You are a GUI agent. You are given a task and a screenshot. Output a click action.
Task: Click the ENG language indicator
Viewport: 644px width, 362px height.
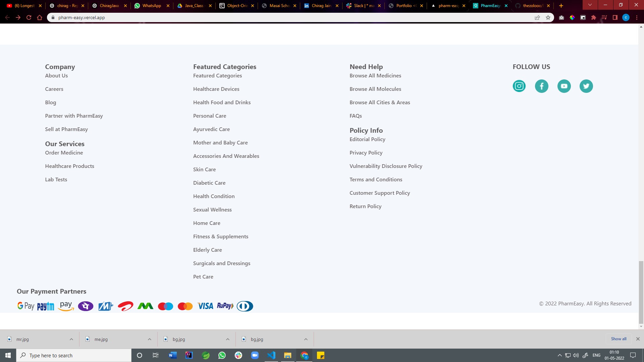pos(596,355)
